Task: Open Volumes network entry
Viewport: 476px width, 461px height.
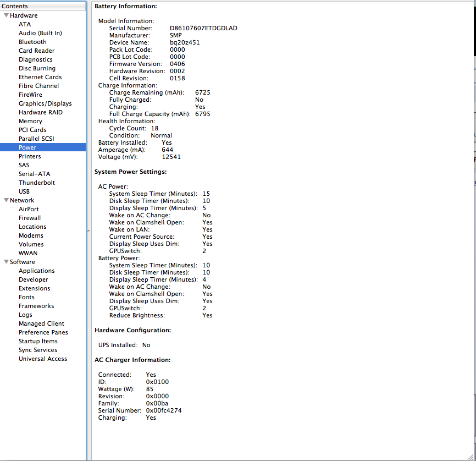Action: [x=31, y=245]
